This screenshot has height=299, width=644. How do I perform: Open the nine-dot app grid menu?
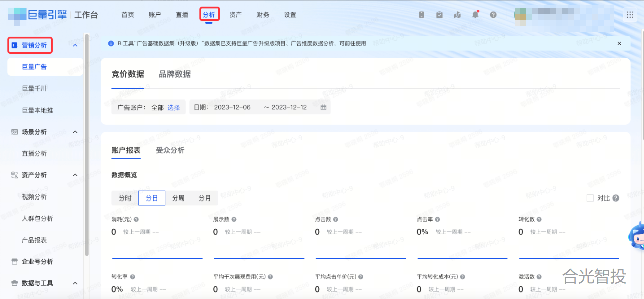630,15
